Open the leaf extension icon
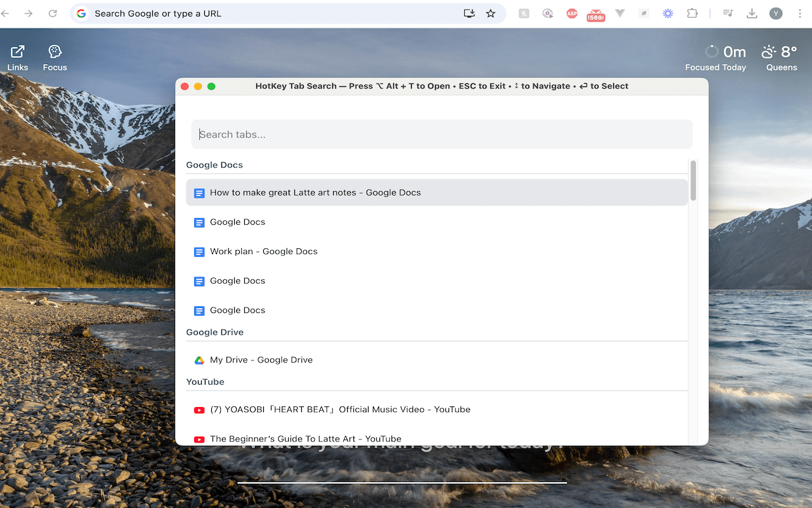Screen dimensions: 812x508 click(644, 13)
